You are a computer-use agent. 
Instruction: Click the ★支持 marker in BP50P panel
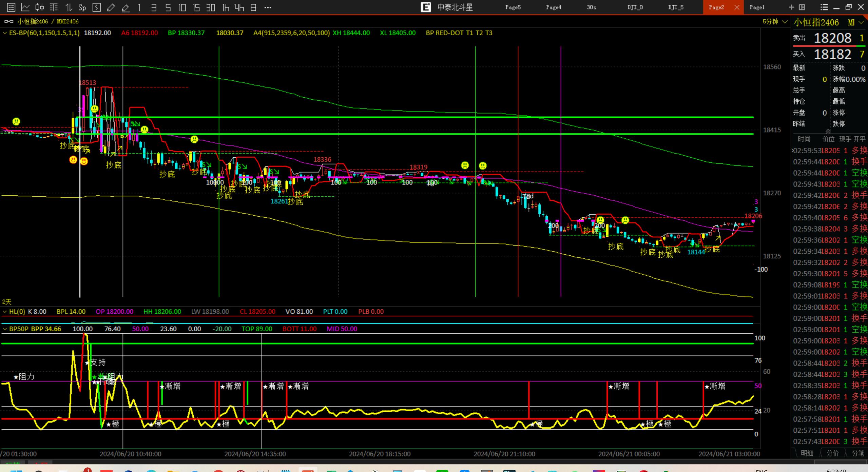[96, 362]
